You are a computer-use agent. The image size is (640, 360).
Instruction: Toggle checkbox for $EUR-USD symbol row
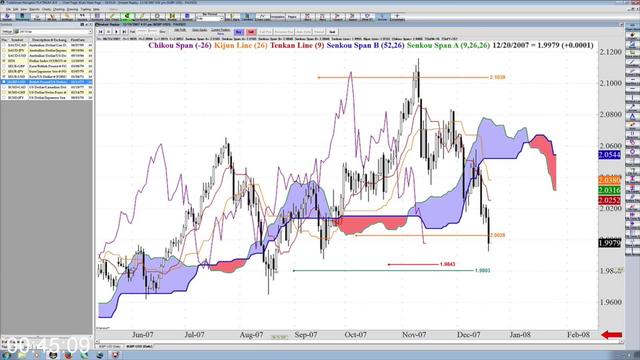point(4,77)
